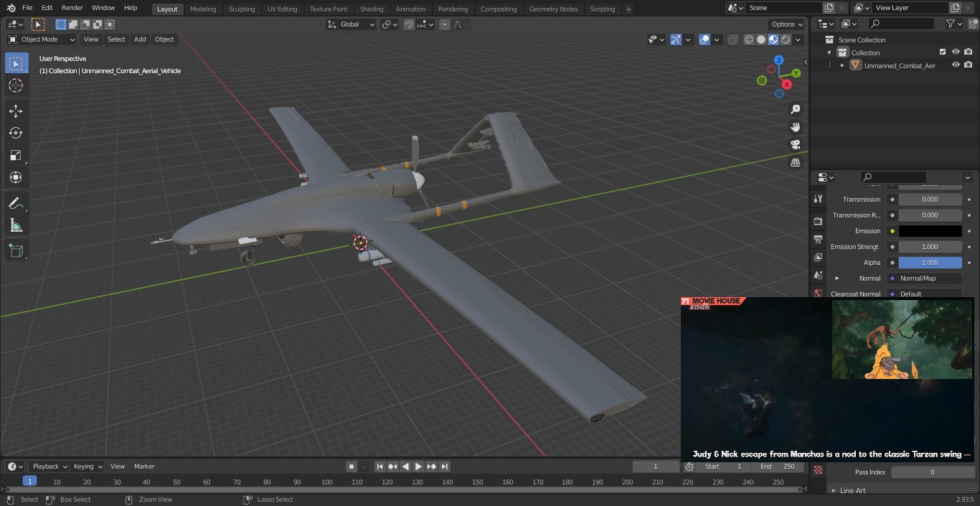Activate the Cursor tool
This screenshot has width=980, height=506.
[16, 85]
